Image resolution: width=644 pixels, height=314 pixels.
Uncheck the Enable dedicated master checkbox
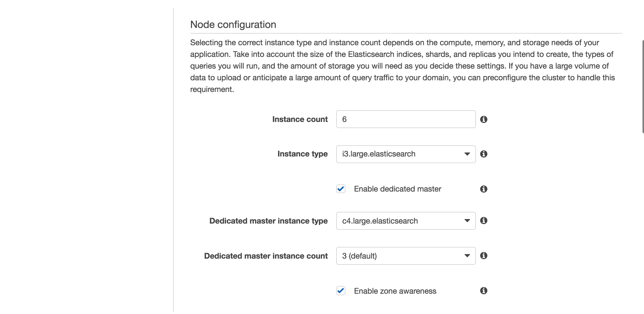(x=341, y=189)
